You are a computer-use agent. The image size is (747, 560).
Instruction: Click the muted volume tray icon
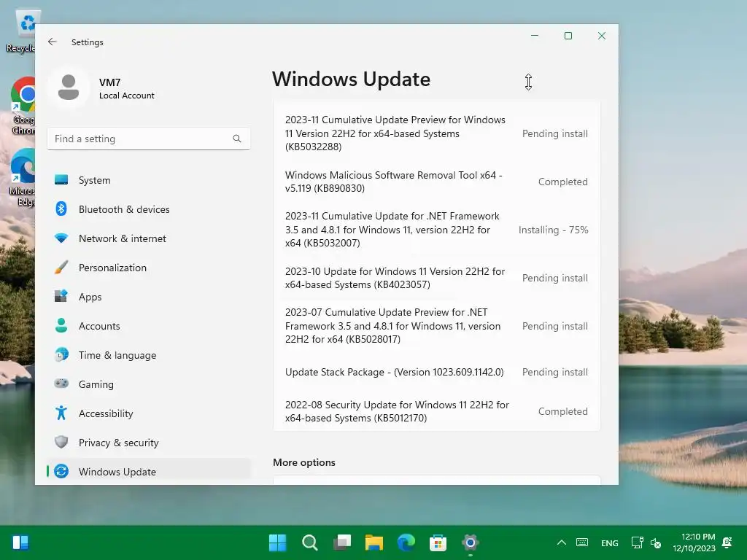pos(656,542)
